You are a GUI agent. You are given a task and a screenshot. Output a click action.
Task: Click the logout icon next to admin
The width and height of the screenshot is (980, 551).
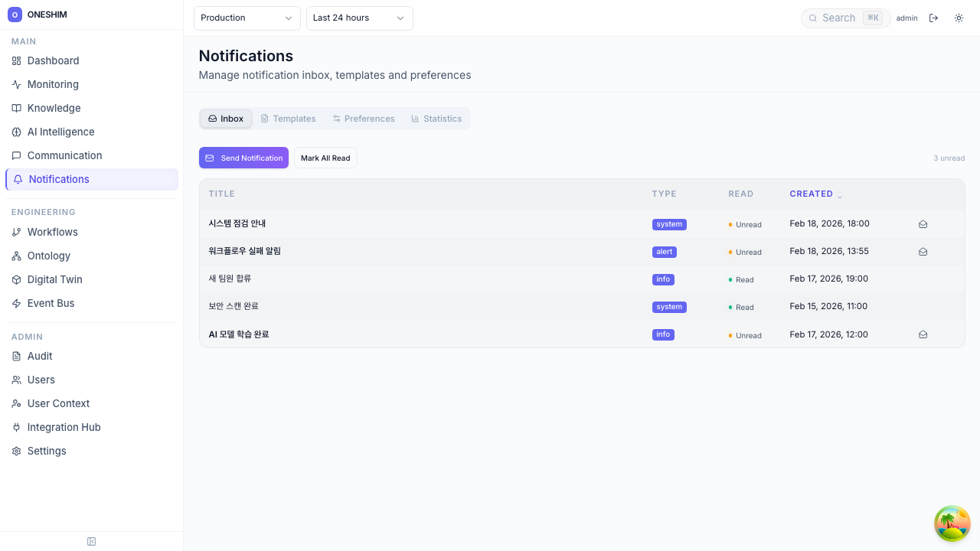[x=933, y=18]
